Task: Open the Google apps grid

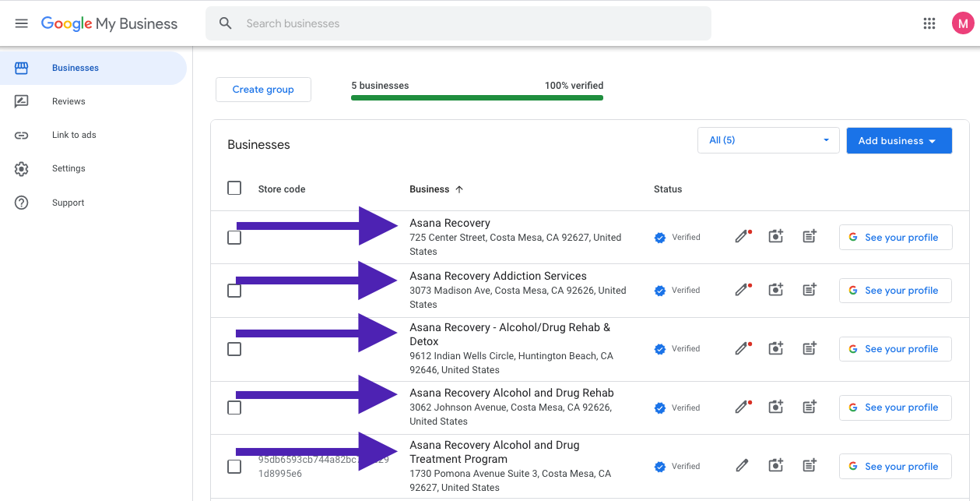Action: 929,23
